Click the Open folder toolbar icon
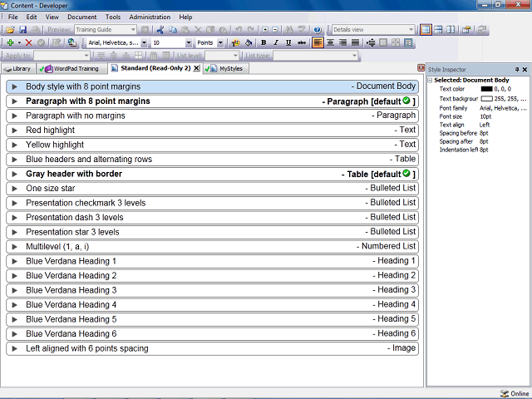The width and height of the screenshot is (532, 399). 10,30
